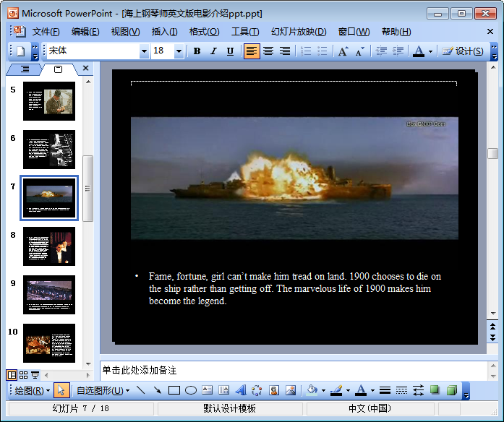Expand the font size dropdown

pyautogui.click(x=179, y=51)
